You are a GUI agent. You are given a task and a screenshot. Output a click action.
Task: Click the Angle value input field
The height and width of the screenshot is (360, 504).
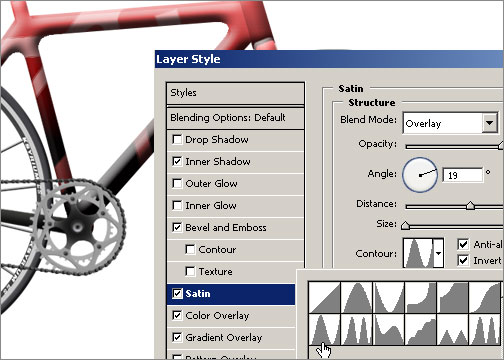coord(463,175)
